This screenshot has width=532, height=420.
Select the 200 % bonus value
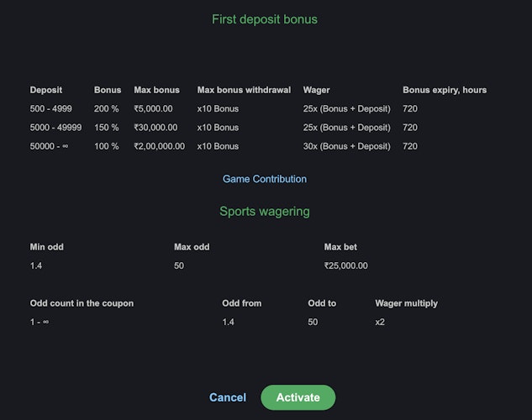tap(107, 108)
